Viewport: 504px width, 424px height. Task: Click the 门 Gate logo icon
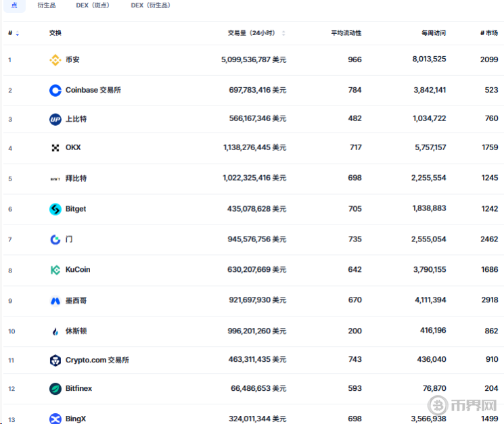[55, 239]
